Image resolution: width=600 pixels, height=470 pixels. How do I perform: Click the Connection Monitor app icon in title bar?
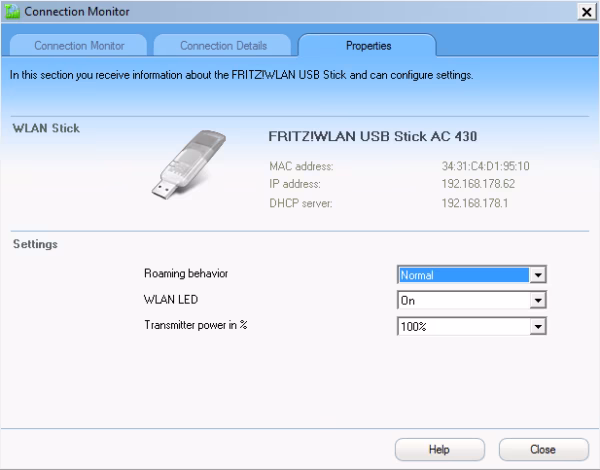pyautogui.click(x=12, y=11)
